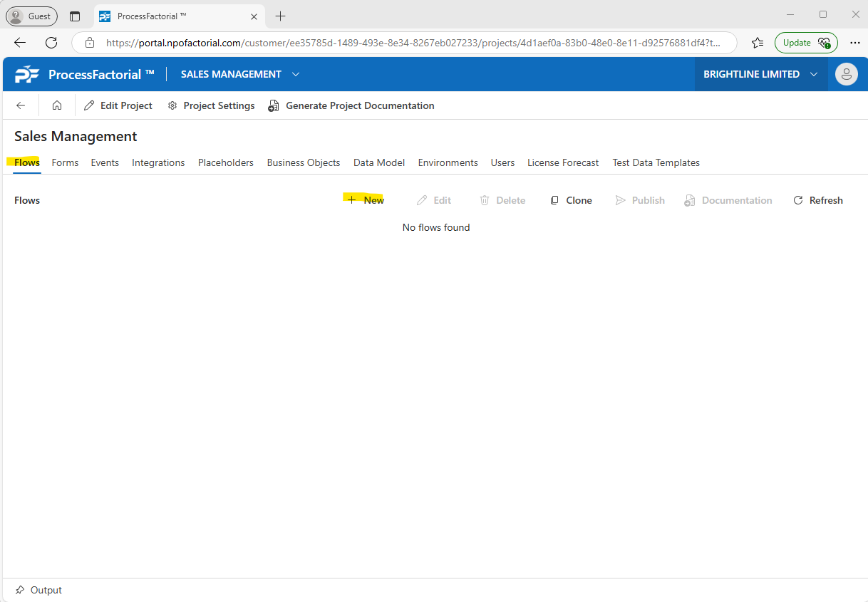Click the home icon in toolbar
This screenshot has width=868, height=602.
[x=57, y=105]
